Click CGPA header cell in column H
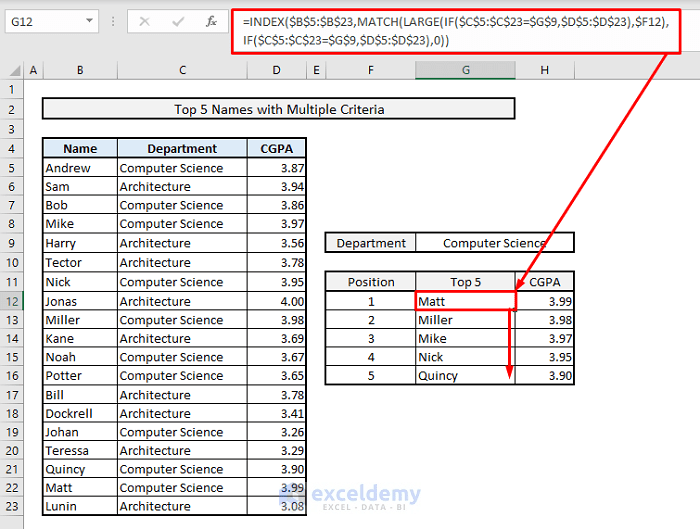This screenshot has width=700, height=529. click(545, 282)
